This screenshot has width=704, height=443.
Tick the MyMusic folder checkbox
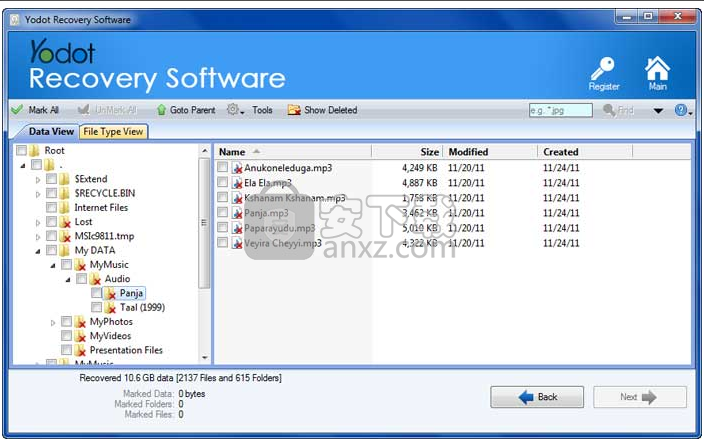pyautogui.click(x=66, y=264)
